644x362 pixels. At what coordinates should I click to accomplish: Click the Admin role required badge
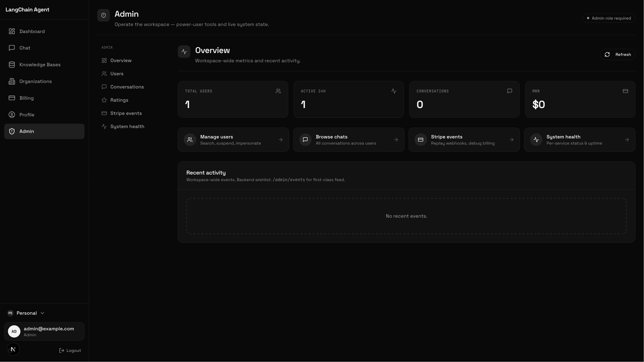pyautogui.click(x=609, y=18)
